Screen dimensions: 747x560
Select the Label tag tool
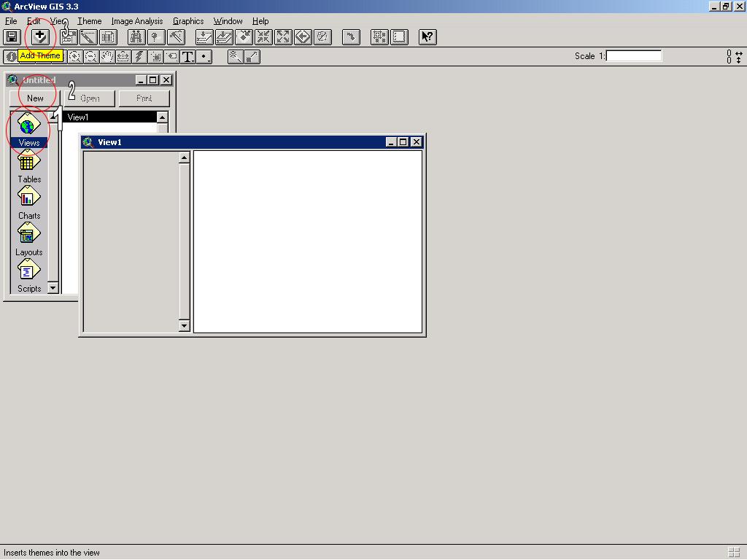coord(172,57)
